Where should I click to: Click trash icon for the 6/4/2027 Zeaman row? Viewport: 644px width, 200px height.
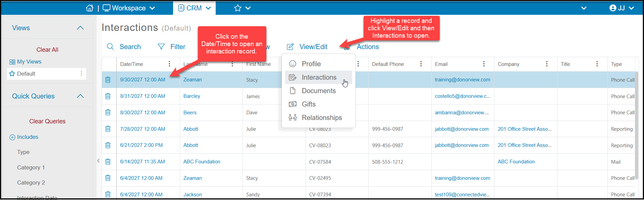[108, 178]
